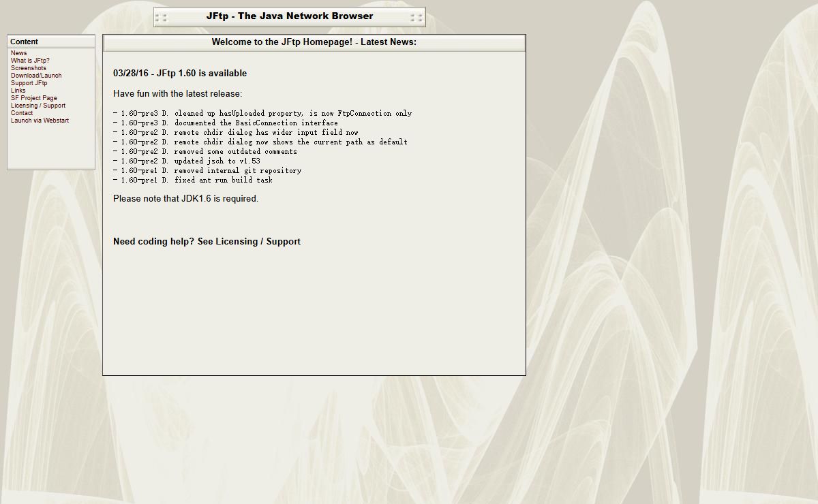
Task: Click the Have fun with the latest release text
Action: pos(177,94)
